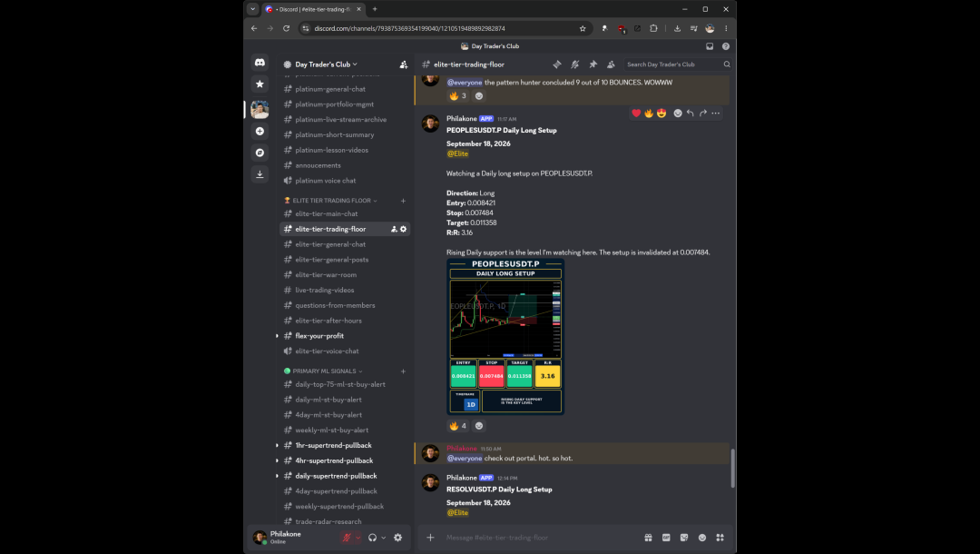Viewport: 980px width, 554px height.
Task: Forward the PEOPLESUSDT.P message
Action: [703, 114]
